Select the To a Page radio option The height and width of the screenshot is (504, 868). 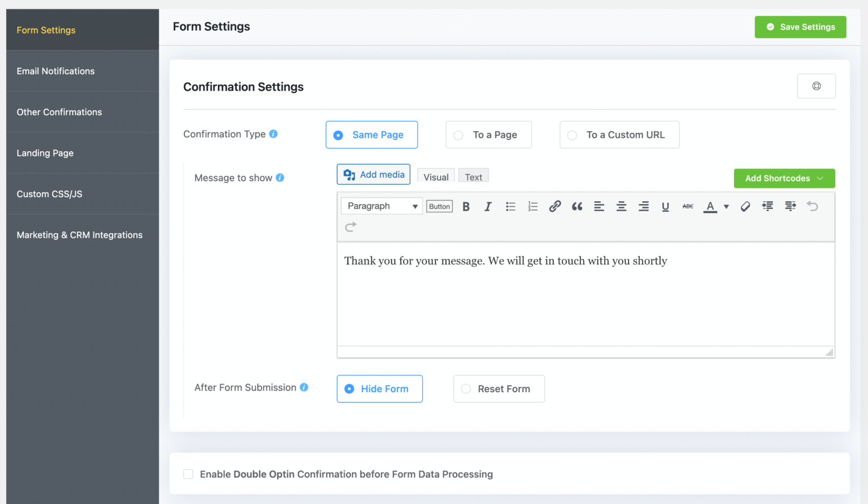click(459, 135)
